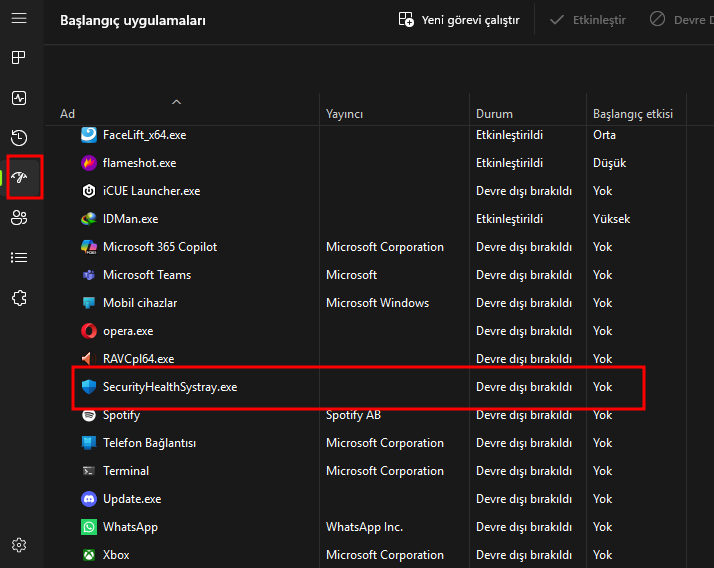Click the Microsoft 365 Copilot icon
714x568 pixels.
click(89, 247)
